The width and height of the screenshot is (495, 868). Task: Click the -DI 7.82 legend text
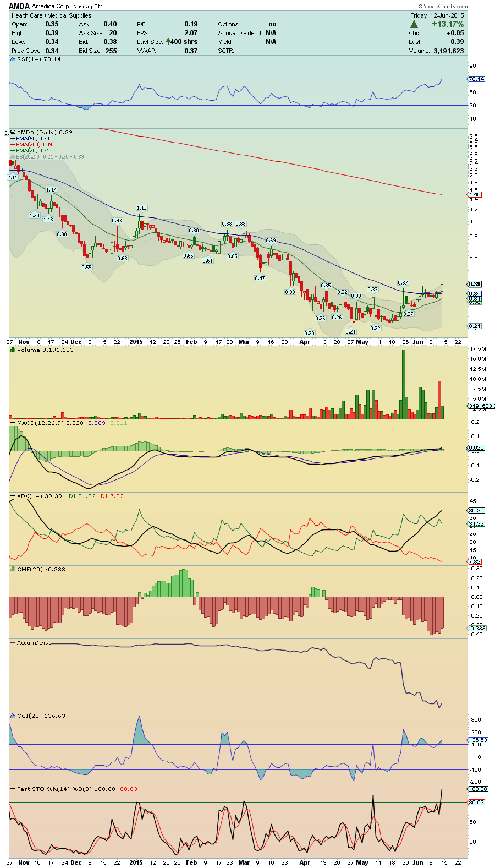(x=111, y=496)
